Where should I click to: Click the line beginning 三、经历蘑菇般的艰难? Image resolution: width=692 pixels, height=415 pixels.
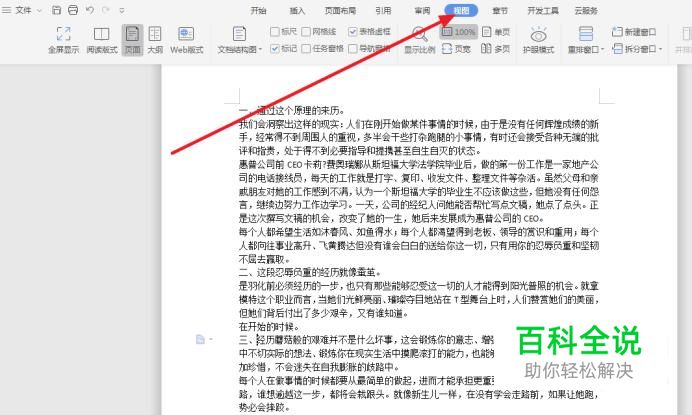pos(366,340)
